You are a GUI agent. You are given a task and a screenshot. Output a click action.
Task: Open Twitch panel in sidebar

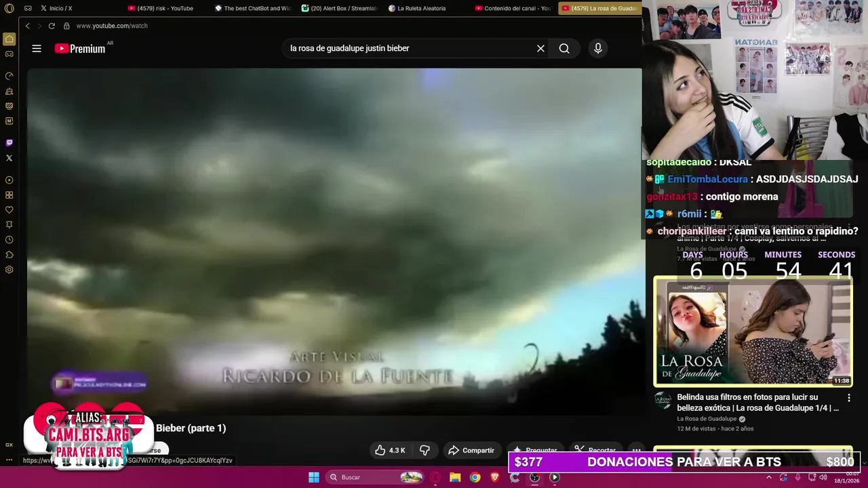(9, 142)
